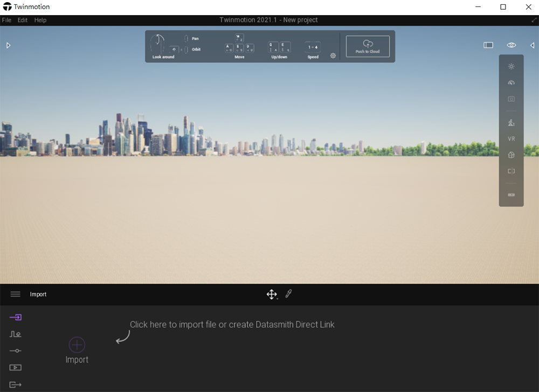
Task: Expand the right scene panel arrow
Action: tap(532, 45)
